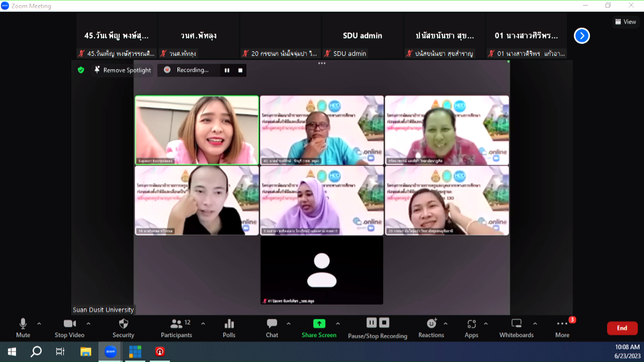Click the green Share Screen icon
Screen dimensions: 644x362
[319, 324]
